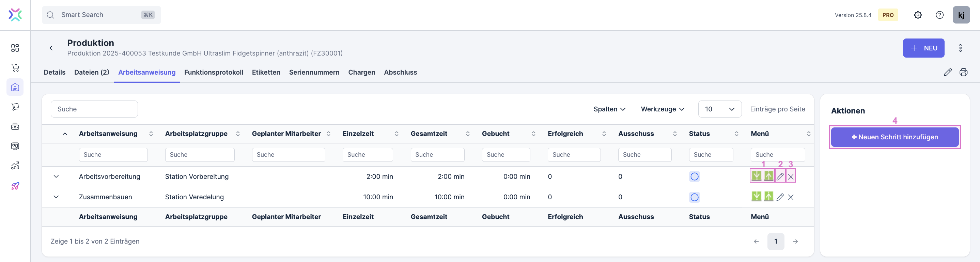This screenshot has height=262, width=980.
Task: Expand the Arbeitsvorbereitung row
Action: pos(56,176)
